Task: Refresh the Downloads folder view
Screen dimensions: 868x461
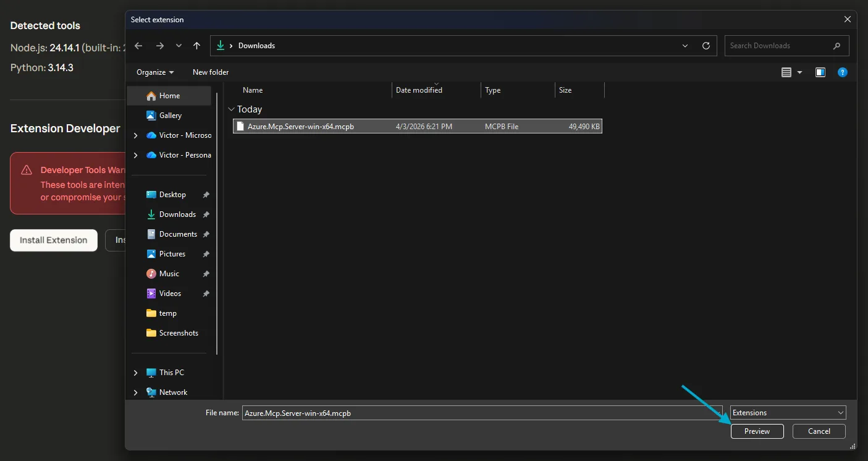Action: pos(706,45)
